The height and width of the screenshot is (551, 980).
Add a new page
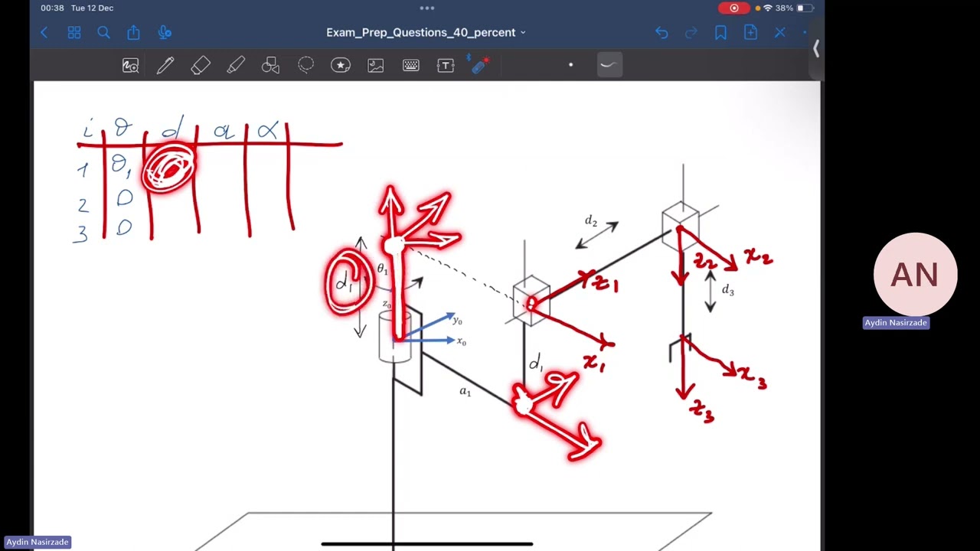(750, 32)
